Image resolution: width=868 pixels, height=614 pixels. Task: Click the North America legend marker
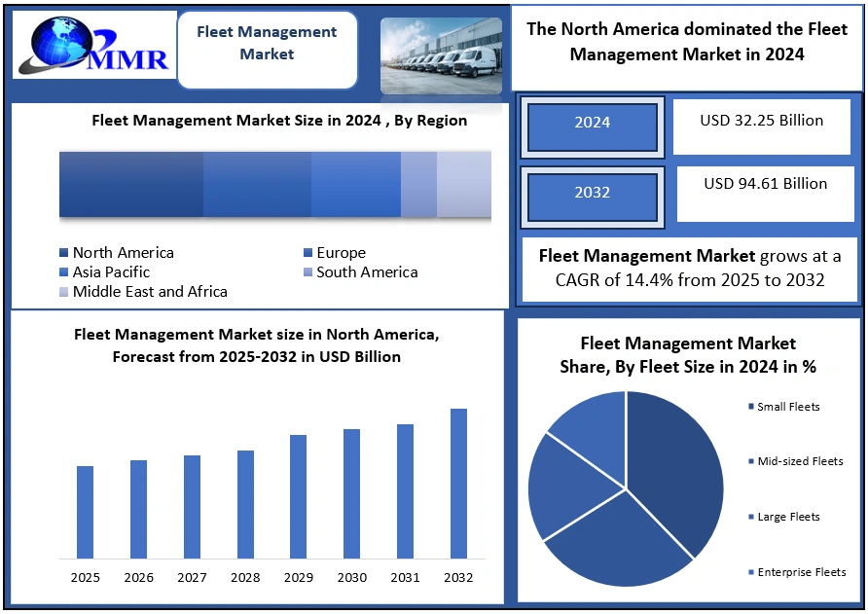click(64, 254)
